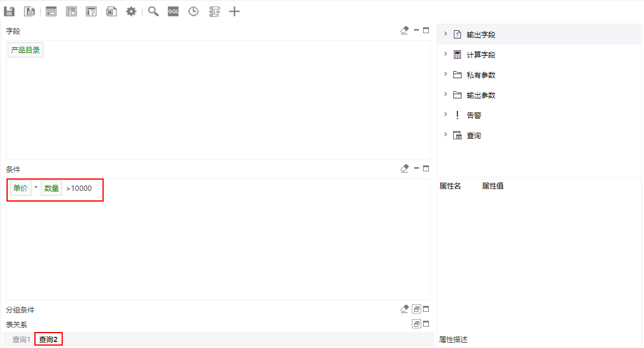Viewport: 644px width, 348px height.
Task: Click the magnifier search icon
Action: coord(153,11)
